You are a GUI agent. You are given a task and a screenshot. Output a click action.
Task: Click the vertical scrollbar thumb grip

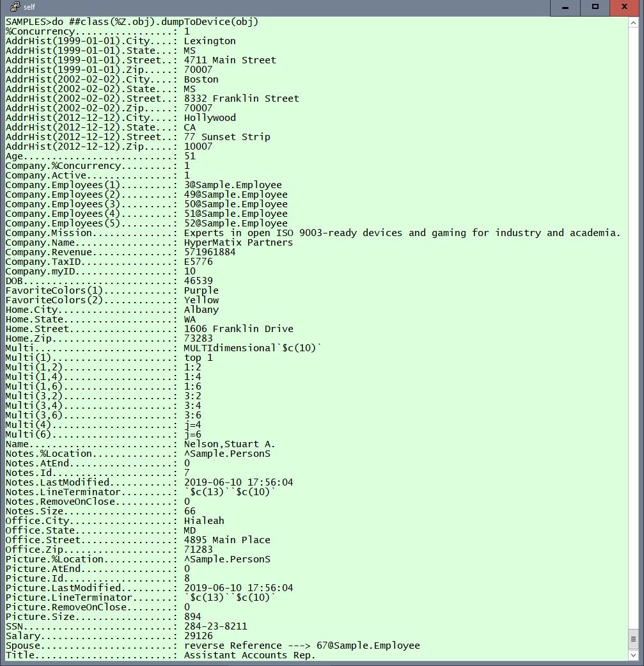(633, 638)
